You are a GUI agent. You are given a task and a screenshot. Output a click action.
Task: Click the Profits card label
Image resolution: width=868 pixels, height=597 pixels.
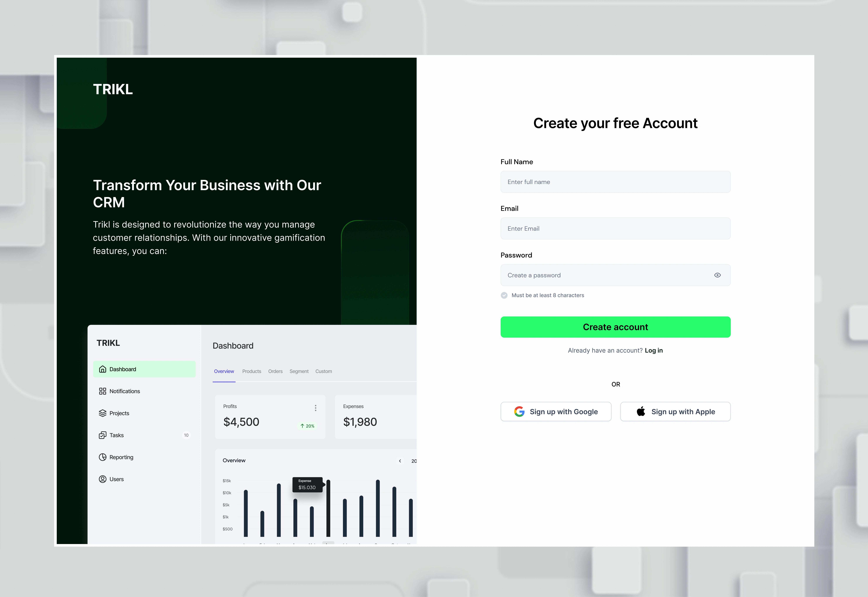coord(230,406)
